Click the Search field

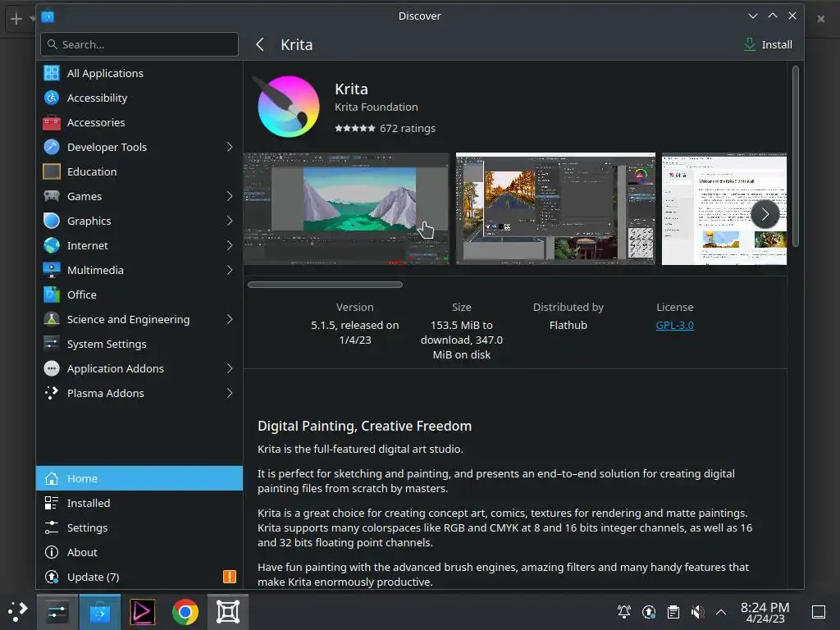(x=139, y=44)
